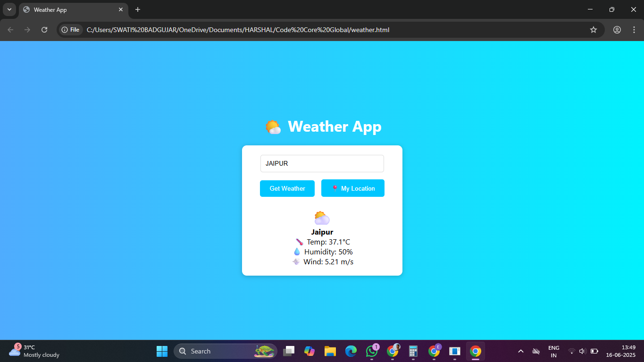Click the sun-cloud emoji beside Weather App heading

273,127
